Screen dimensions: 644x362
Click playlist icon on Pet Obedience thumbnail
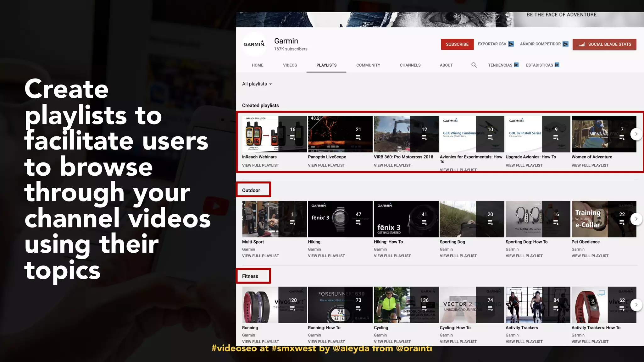click(622, 222)
